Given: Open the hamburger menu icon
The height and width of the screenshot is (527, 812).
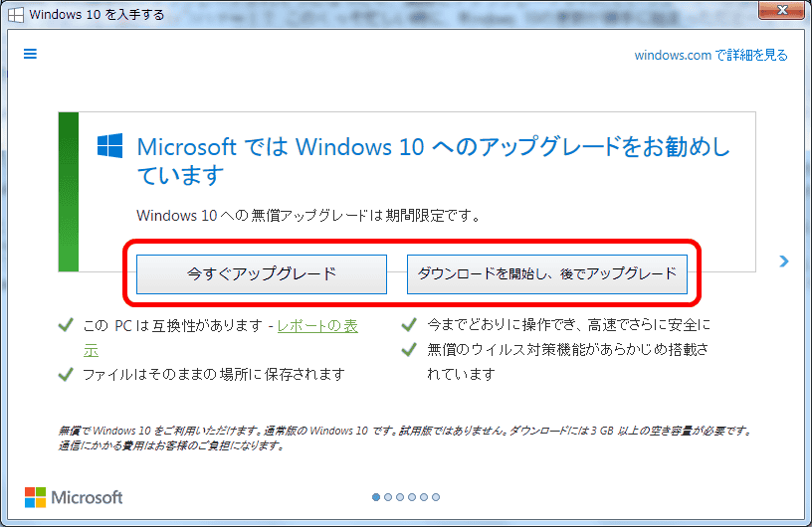Looking at the screenshot, I should tap(30, 54).
